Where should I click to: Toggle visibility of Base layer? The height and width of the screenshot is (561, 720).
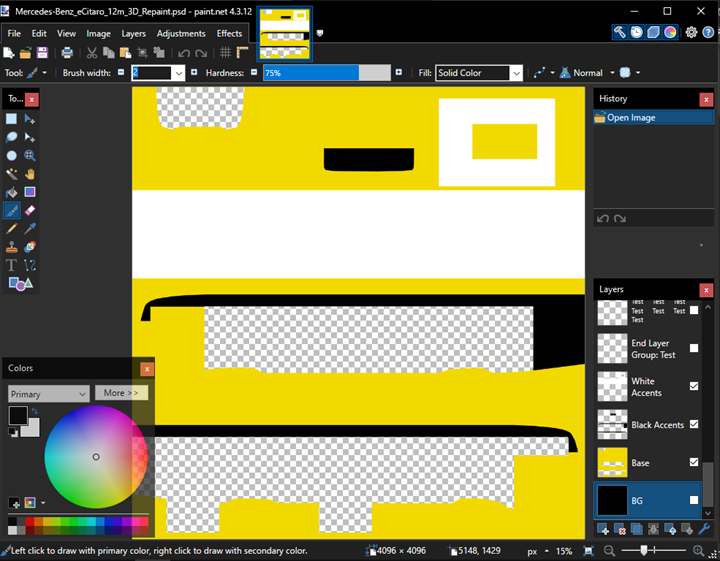694,462
